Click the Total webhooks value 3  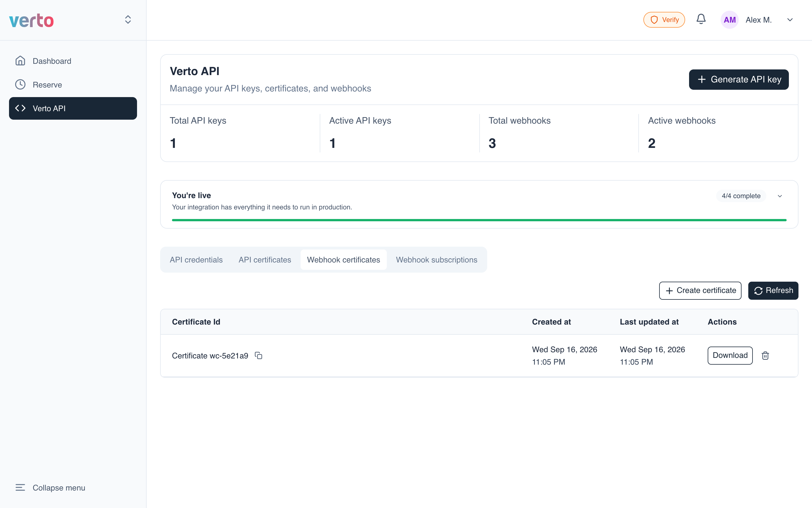[x=492, y=143]
